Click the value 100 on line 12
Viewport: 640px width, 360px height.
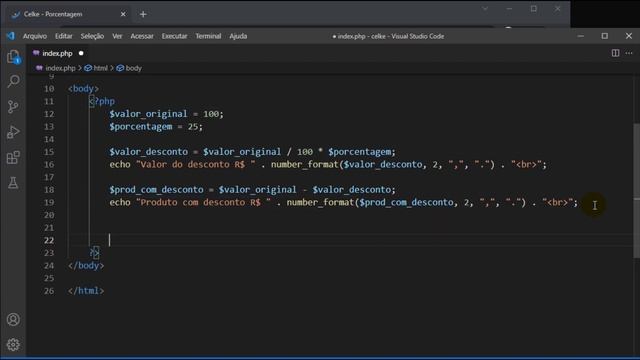(x=211, y=114)
